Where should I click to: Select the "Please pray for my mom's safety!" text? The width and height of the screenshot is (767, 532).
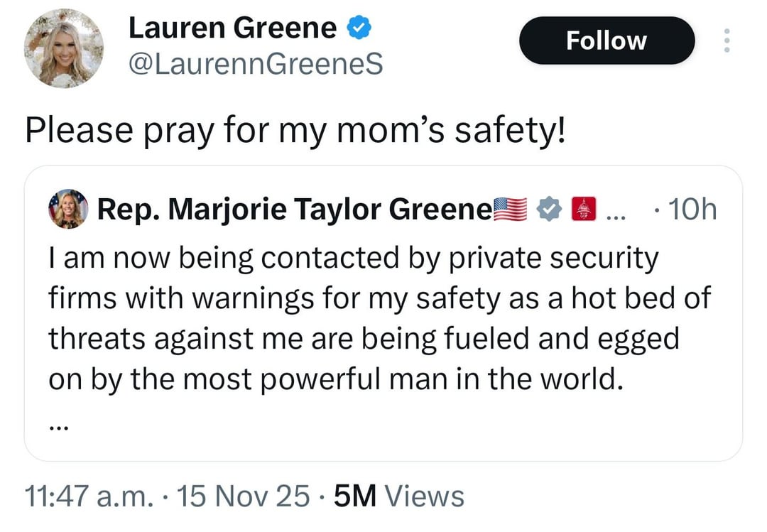tap(295, 131)
